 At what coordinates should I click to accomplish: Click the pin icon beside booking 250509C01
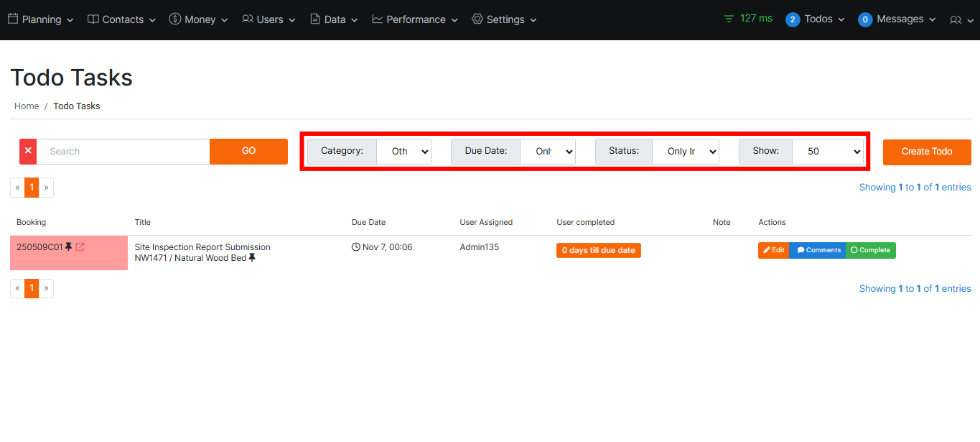click(x=69, y=247)
